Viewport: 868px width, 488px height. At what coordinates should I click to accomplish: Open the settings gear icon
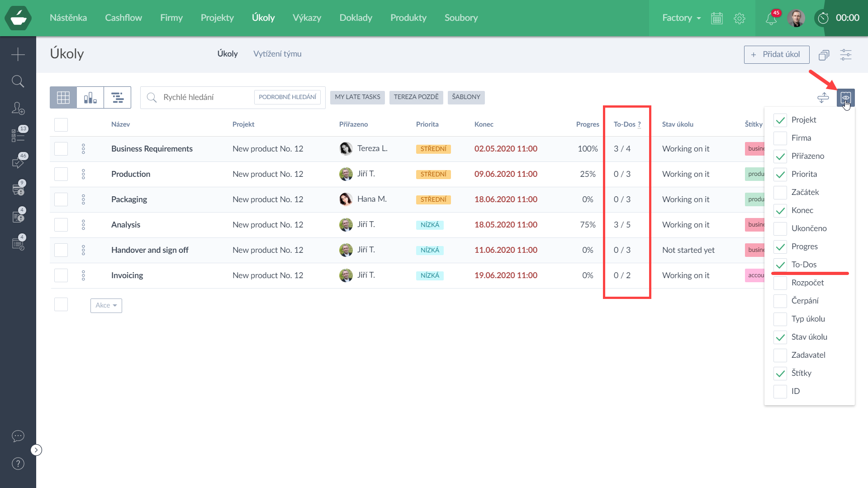tap(740, 19)
